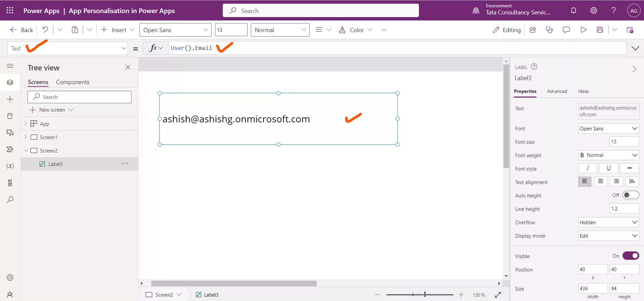
Task: Click the zoom out minus button
Action: click(x=377, y=295)
